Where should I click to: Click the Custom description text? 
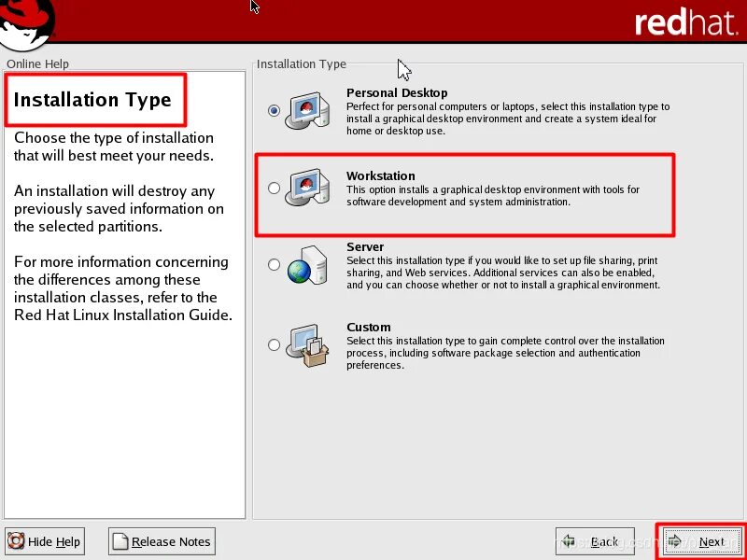click(505, 353)
